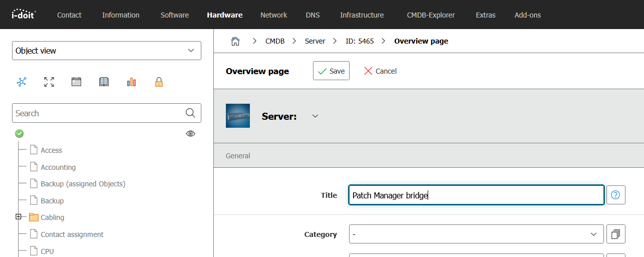Go to ID: 5465 breadcrumb link
This screenshot has height=257, width=644.
click(360, 41)
